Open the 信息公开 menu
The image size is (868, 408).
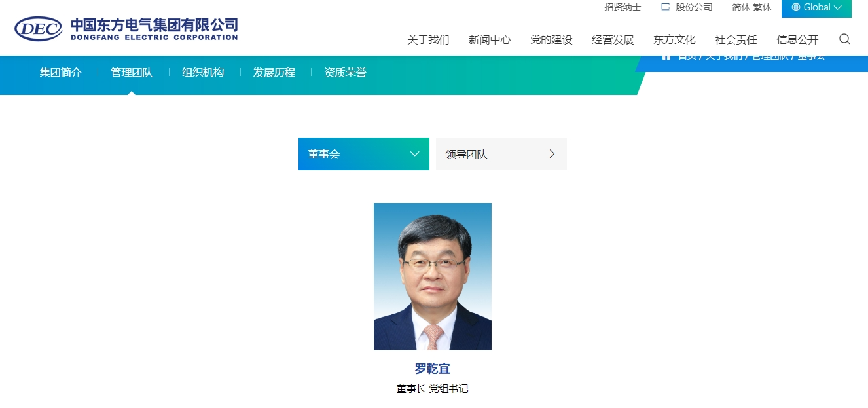pyautogui.click(x=797, y=39)
